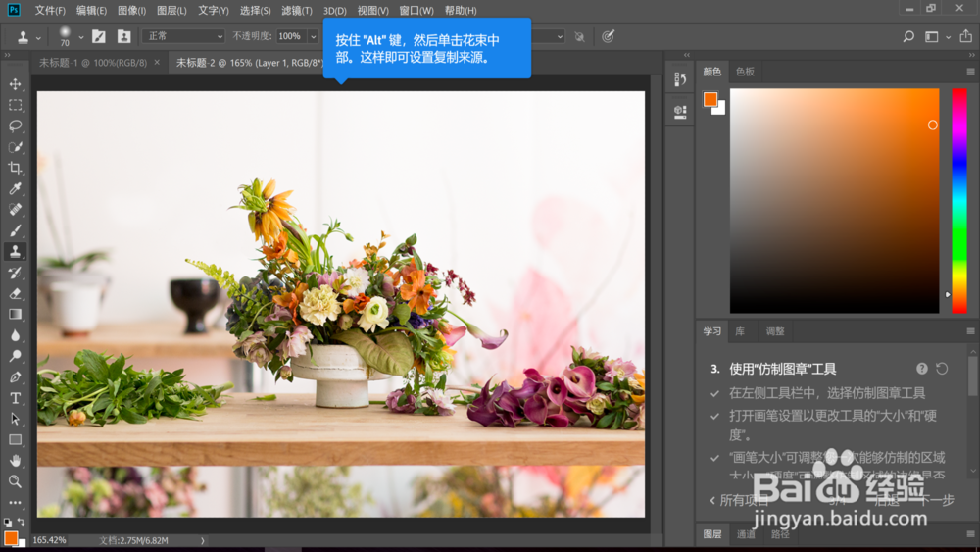Toggle pressure for size icon
The image size is (980, 552).
click(608, 36)
